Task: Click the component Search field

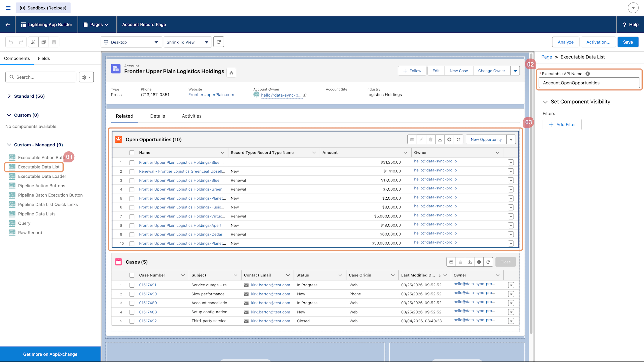Action: click(41, 77)
